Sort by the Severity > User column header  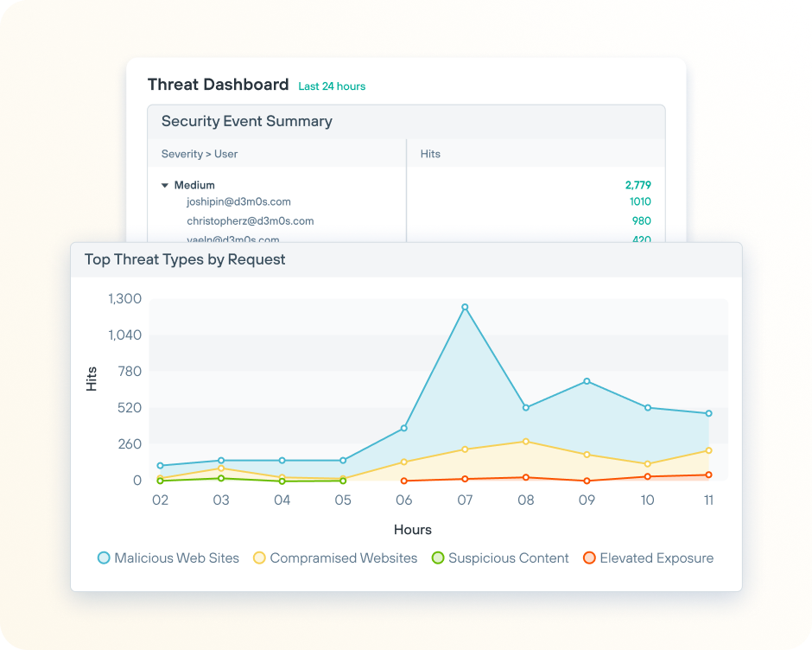[200, 154]
